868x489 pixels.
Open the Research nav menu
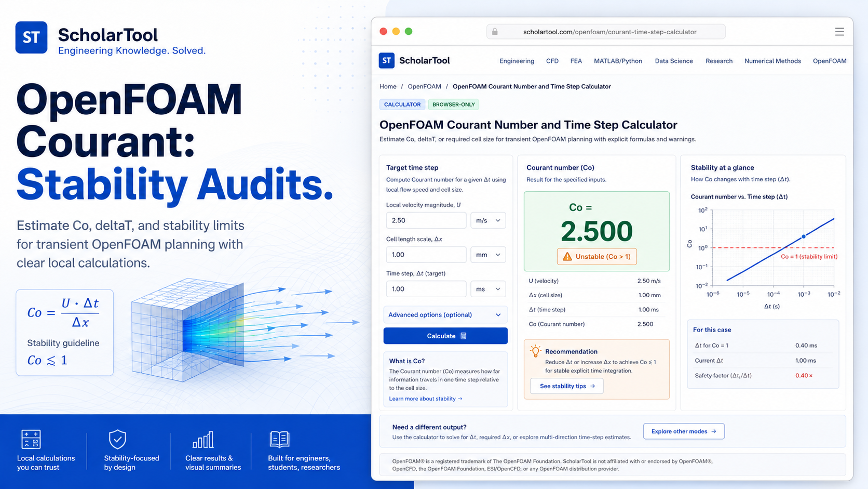719,61
